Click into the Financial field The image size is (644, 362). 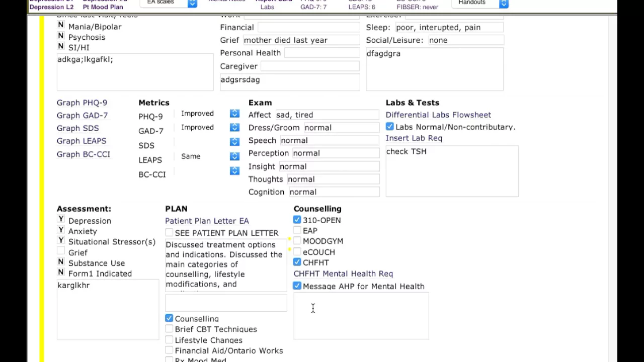pyautogui.click(x=309, y=27)
